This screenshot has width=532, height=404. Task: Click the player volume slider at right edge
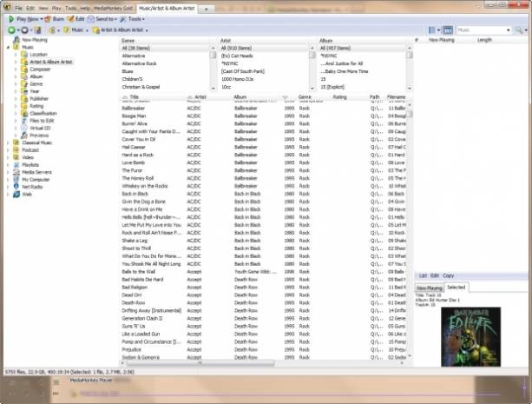click(524, 387)
